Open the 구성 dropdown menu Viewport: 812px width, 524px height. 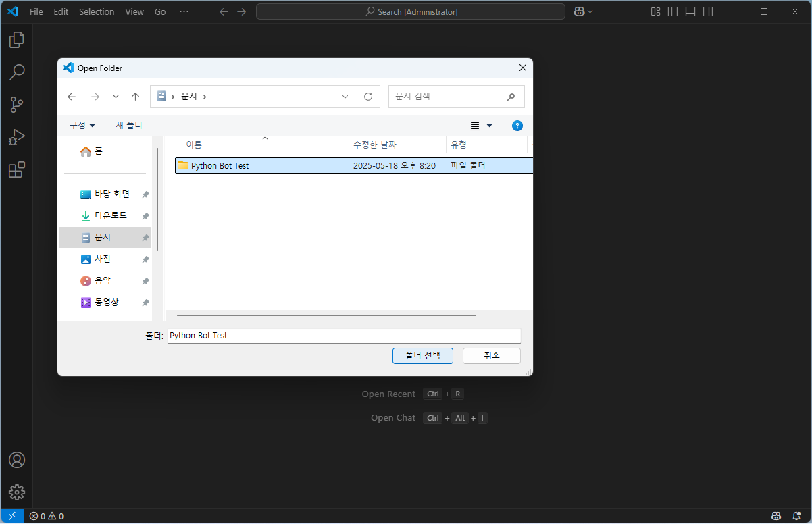(x=82, y=126)
